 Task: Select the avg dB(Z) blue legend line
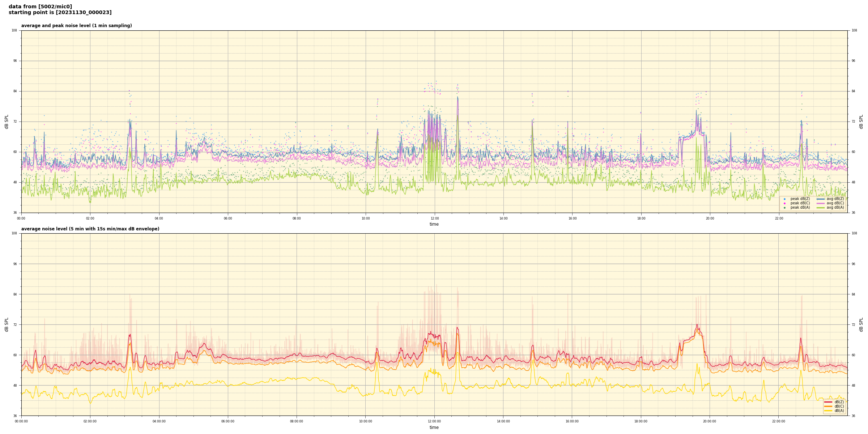[x=821, y=199]
